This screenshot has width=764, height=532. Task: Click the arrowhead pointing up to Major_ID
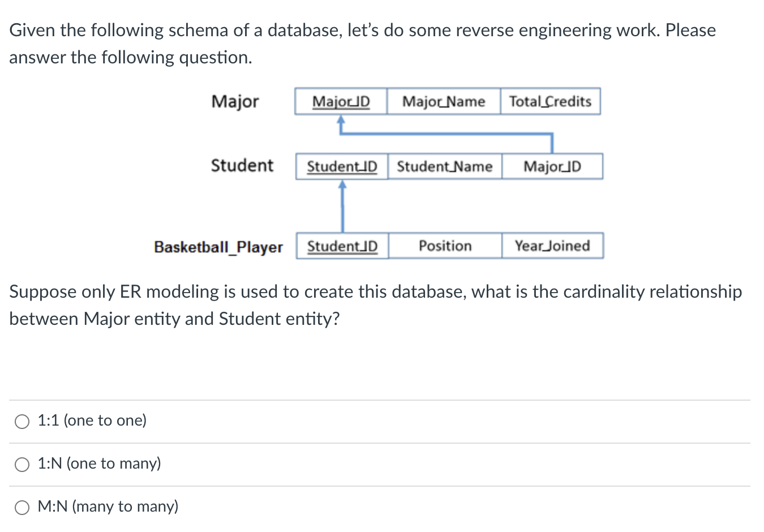point(341,119)
